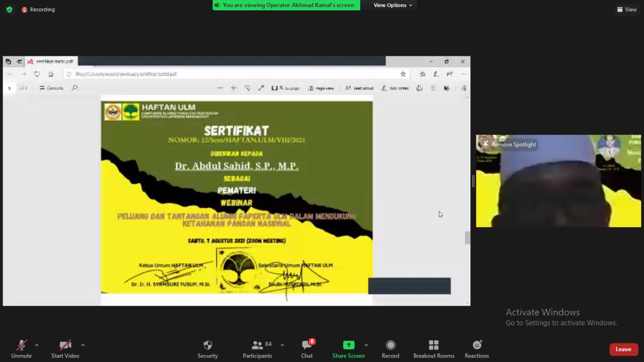The width and height of the screenshot is (644, 362).
Task: Click the browser forward arrow
Action: click(23, 74)
